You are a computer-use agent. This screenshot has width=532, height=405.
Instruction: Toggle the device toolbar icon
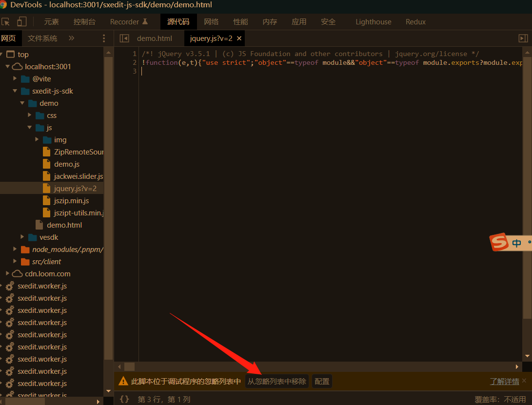tap(21, 22)
